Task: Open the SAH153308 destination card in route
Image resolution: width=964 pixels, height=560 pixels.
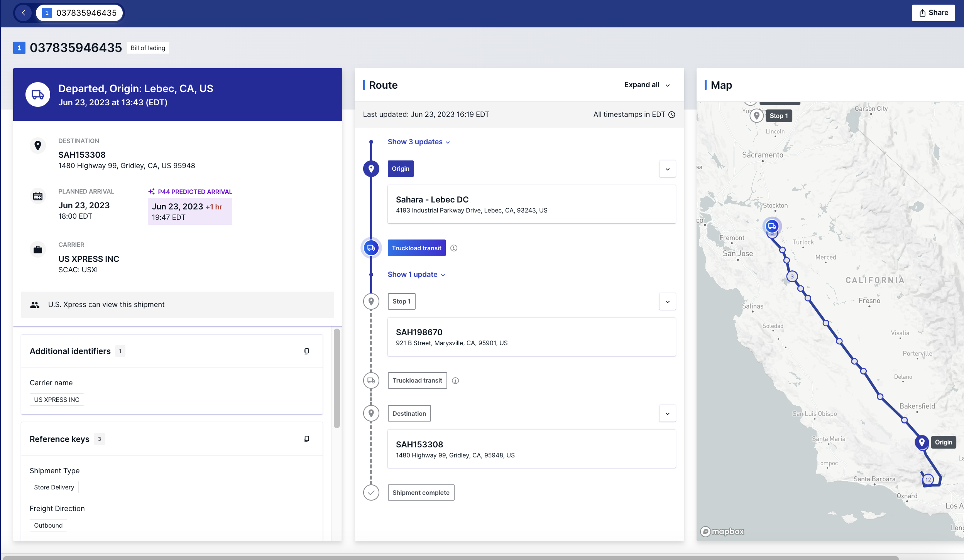Action: 532,449
